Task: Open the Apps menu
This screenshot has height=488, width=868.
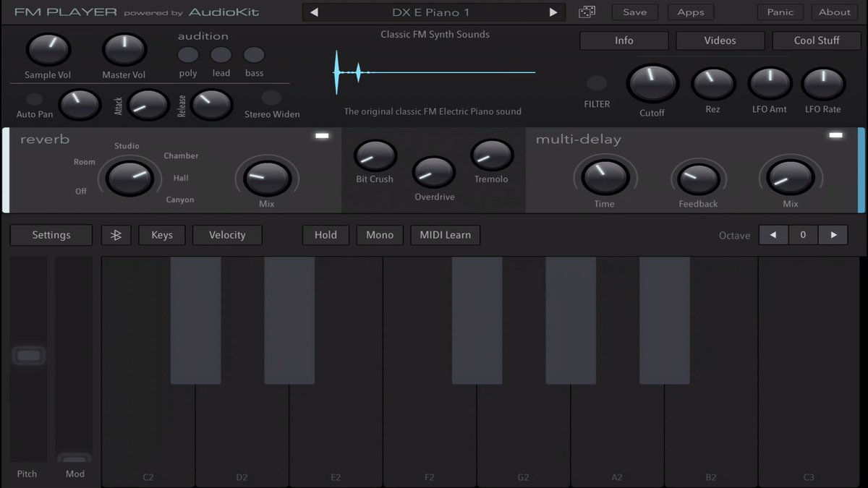Action: [x=691, y=12]
